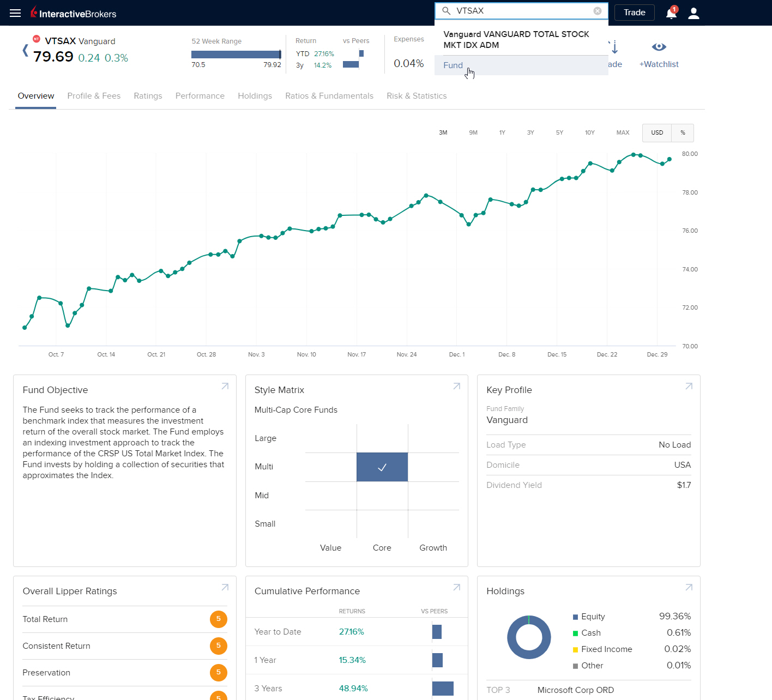Open the Ratings tab
The height and width of the screenshot is (700, 772).
148,96
